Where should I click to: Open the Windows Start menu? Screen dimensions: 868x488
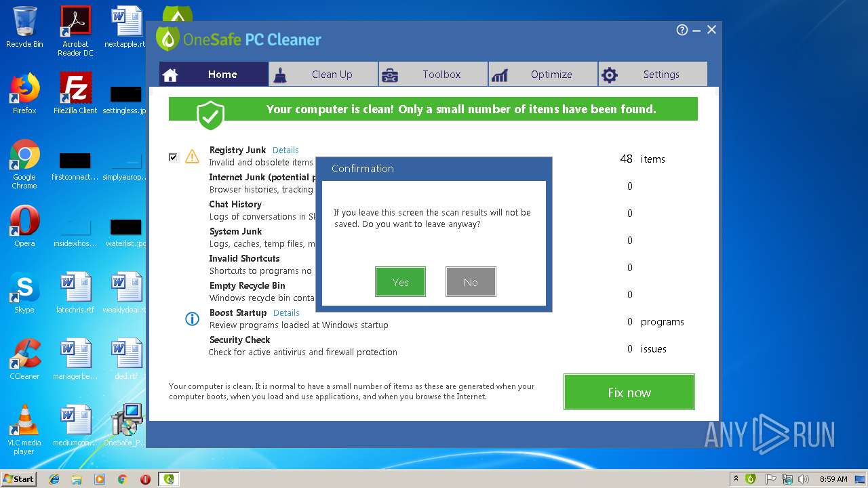[x=19, y=479]
